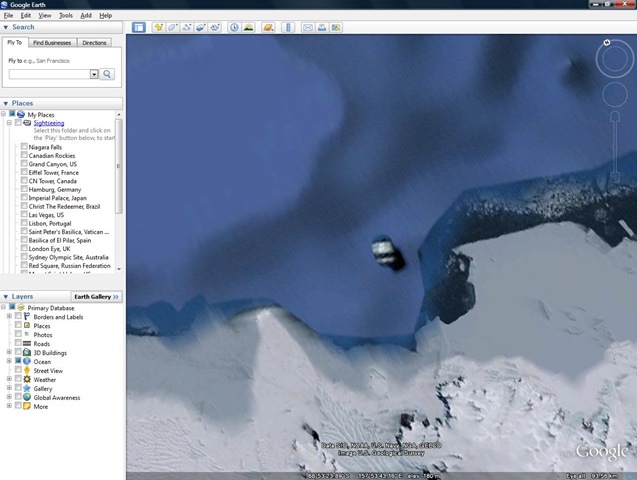
Task: Expand the Weather layer node
Action: [x=9, y=378]
